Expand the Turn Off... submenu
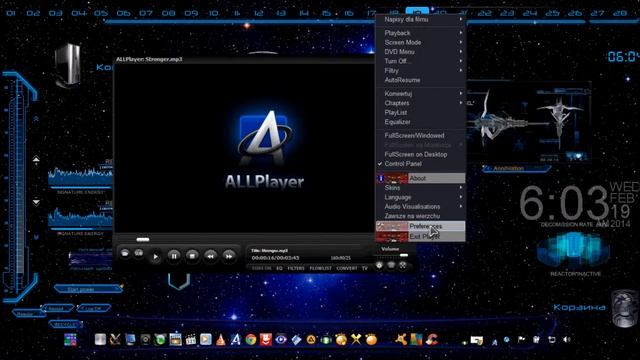 tap(420, 61)
